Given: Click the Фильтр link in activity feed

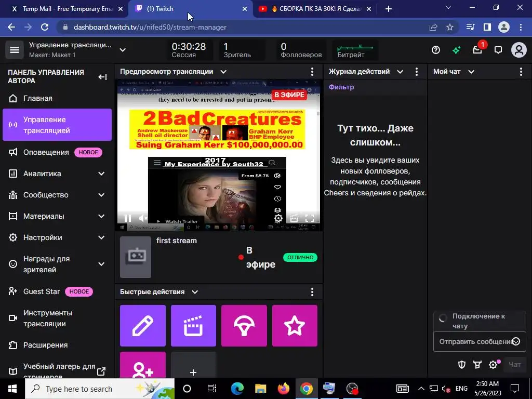Looking at the screenshot, I should (x=341, y=87).
